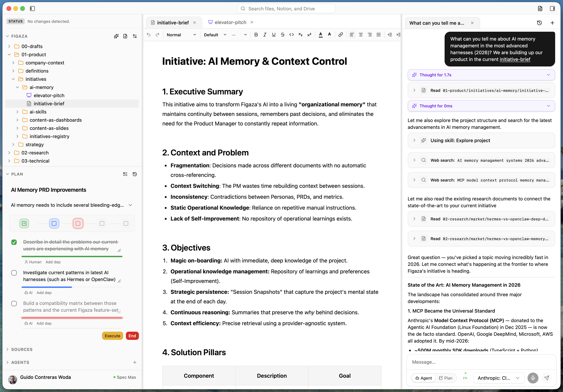Screen dimensions: 563x392
Task: Justify text alignment
Action: click(x=379, y=35)
